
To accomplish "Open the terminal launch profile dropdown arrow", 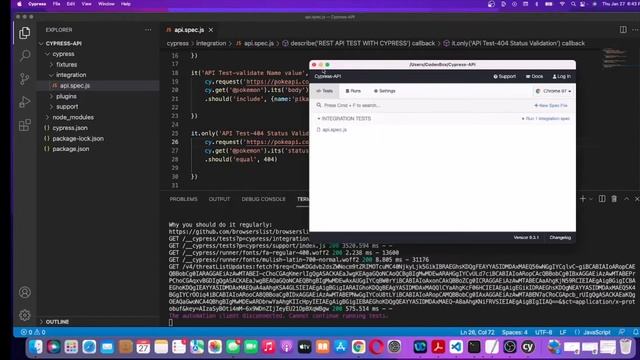I will pyautogui.click(x=591, y=199).
